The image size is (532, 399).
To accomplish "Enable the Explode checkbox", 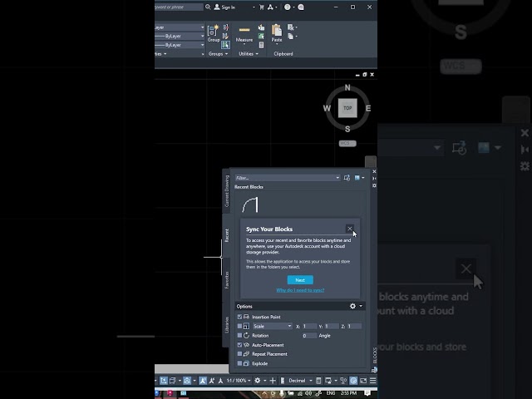I will (239, 363).
